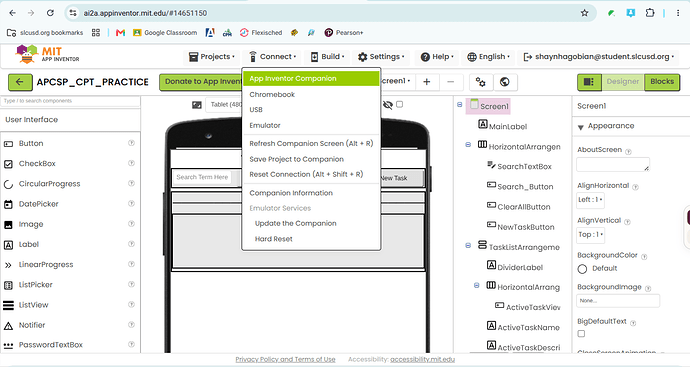Toggle the panel layout icon beside Designer
The height and width of the screenshot is (367, 690).
[x=589, y=82]
